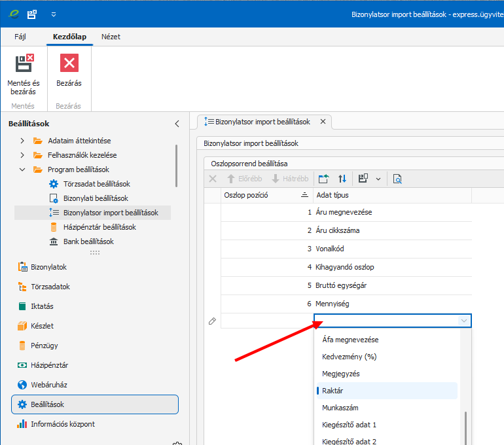The width and height of the screenshot is (504, 445).
Task: Choose Kedvezmény (%) in the list
Action: click(349, 357)
